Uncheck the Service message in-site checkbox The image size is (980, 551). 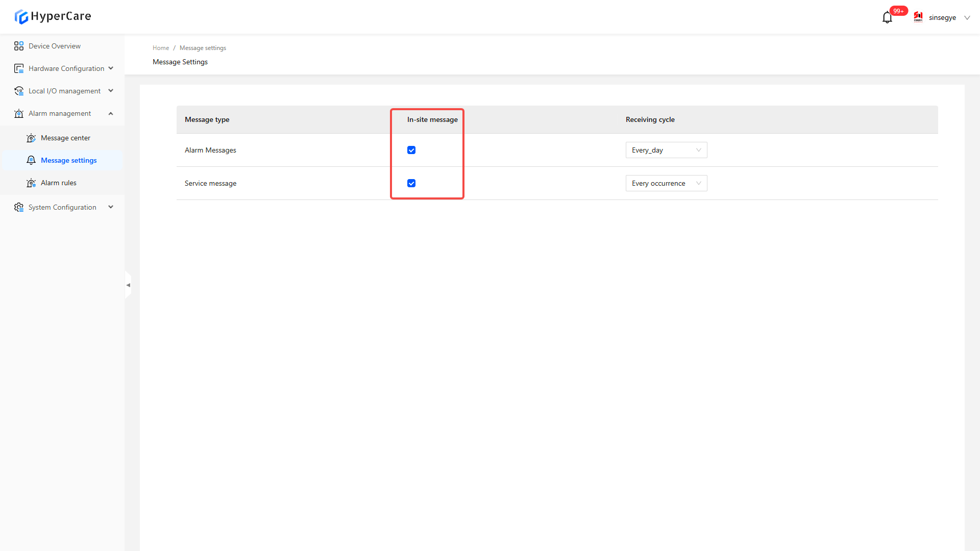coord(411,183)
